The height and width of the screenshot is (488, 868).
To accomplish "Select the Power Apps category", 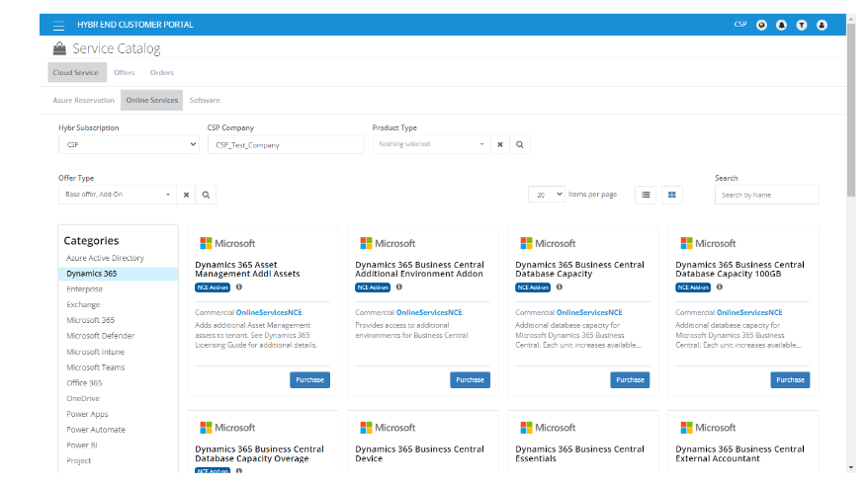I will tap(87, 414).
